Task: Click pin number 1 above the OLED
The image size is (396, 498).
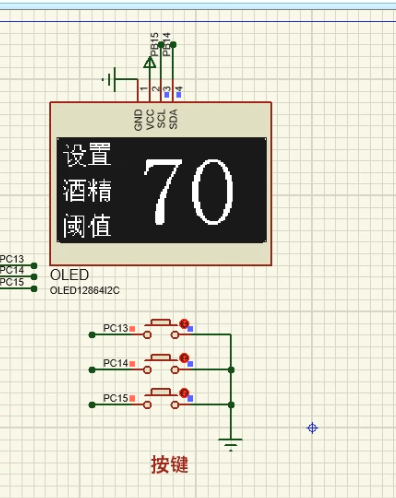Action: pyautogui.click(x=143, y=89)
